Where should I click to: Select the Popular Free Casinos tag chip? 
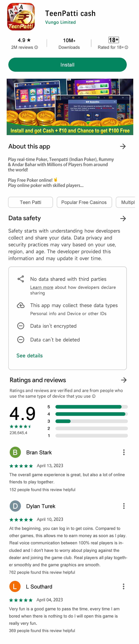(x=84, y=202)
